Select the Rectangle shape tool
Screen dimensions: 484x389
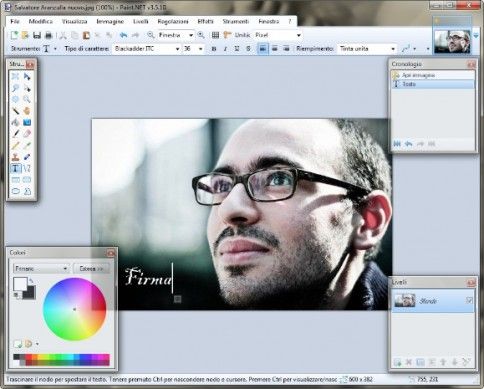(15, 180)
